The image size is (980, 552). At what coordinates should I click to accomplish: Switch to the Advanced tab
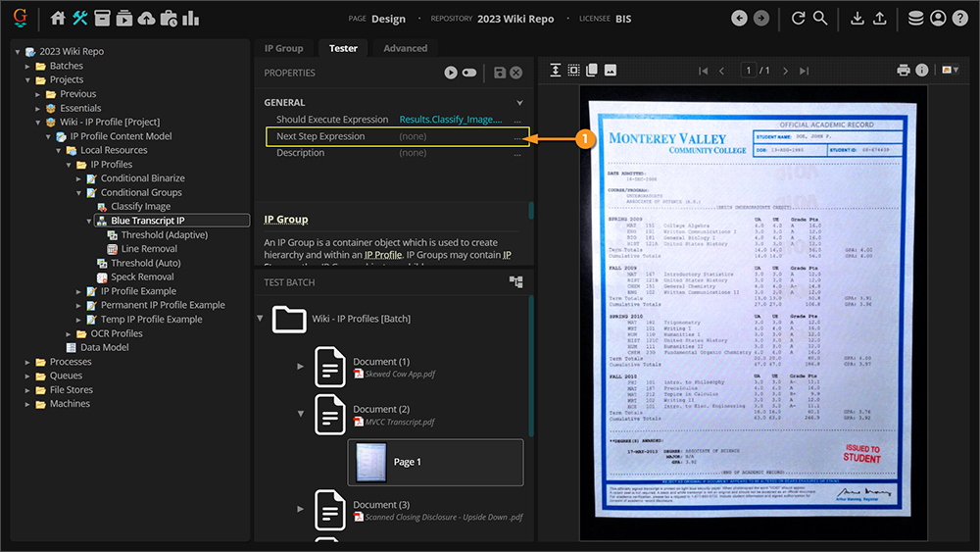click(x=405, y=48)
